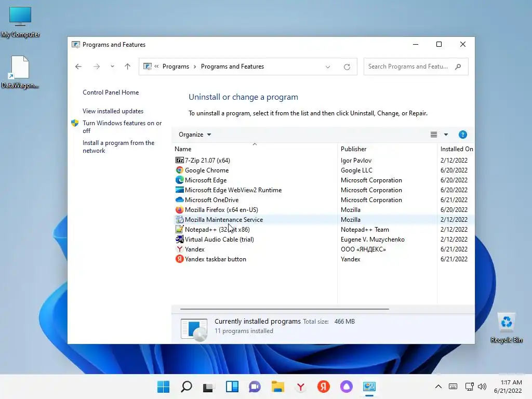Click the chevron after Programs breadcrumb
This screenshot has height=399, width=532.
195,66
